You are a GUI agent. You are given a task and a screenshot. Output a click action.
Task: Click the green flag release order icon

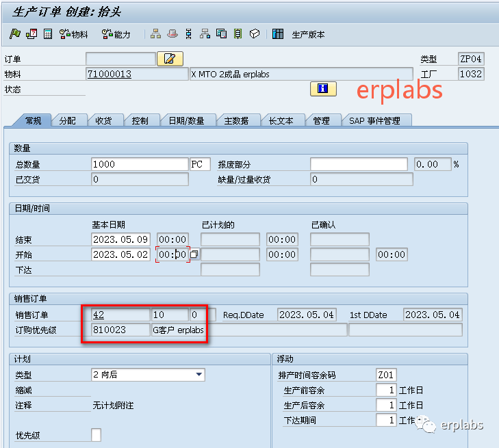(x=15, y=34)
